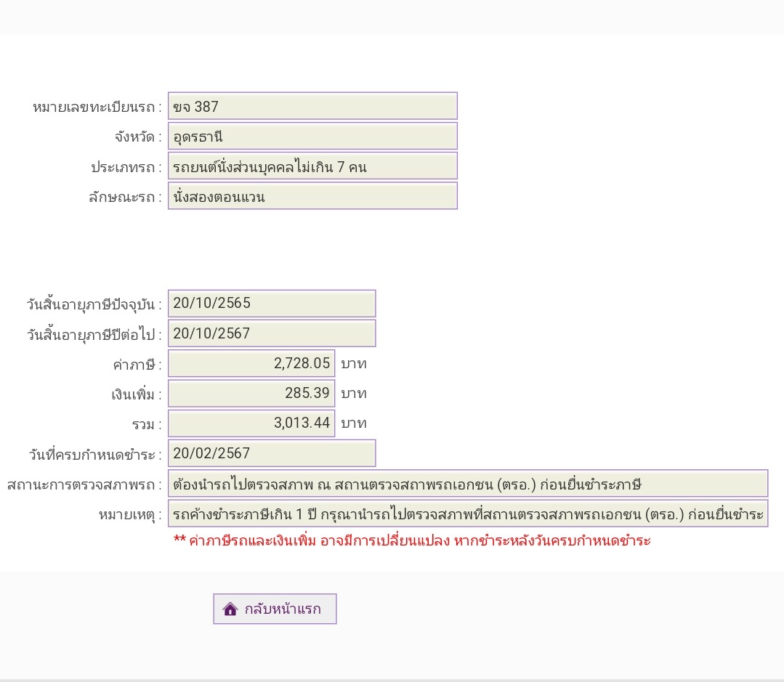Select the vehicle inspection status field
This screenshot has width=784, height=682.
point(467,484)
